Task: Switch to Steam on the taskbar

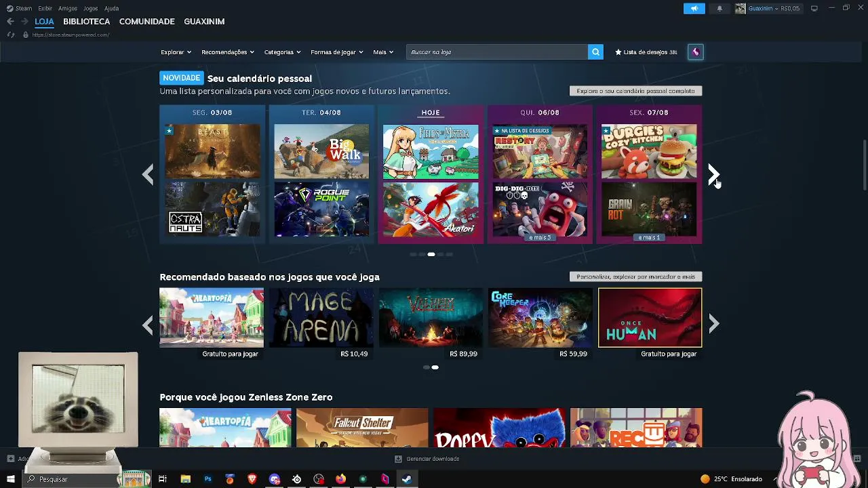Action: (x=407, y=479)
